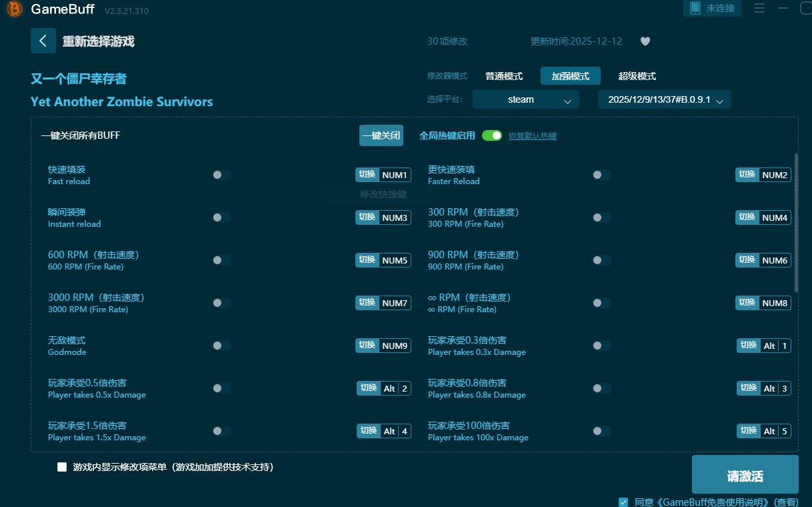
Task: Click the 修改快捷键 tooltip text
Action: point(383,194)
